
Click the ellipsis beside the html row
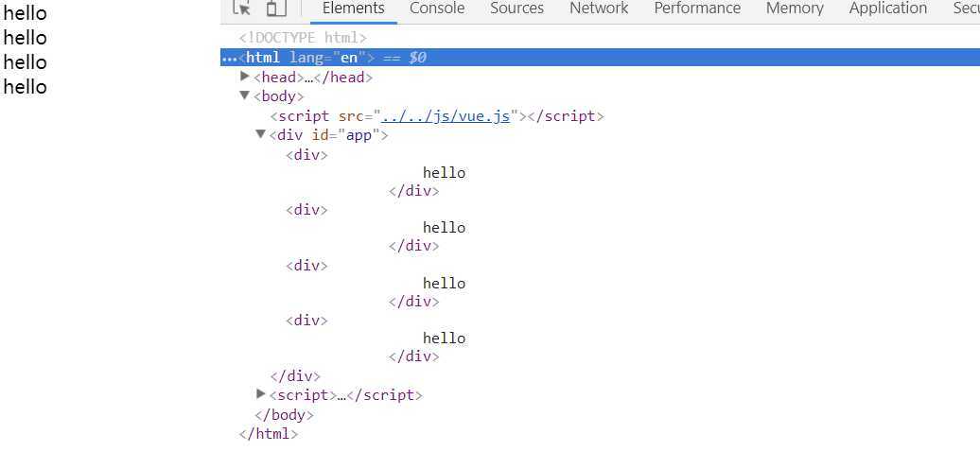click(x=229, y=58)
